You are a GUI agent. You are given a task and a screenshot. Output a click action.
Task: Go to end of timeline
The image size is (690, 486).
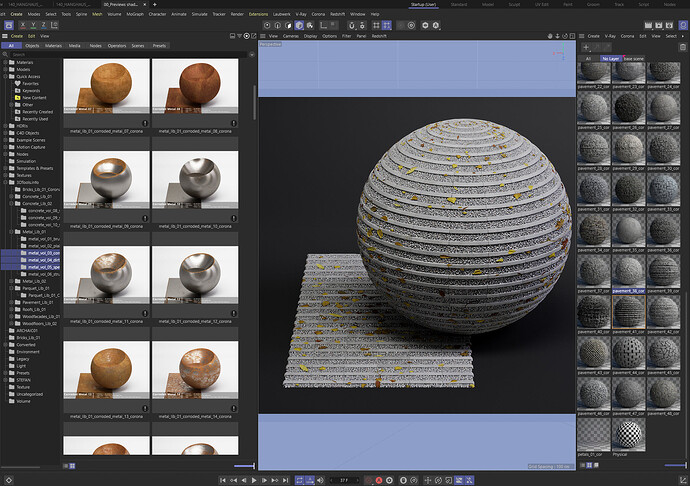[x=285, y=480]
